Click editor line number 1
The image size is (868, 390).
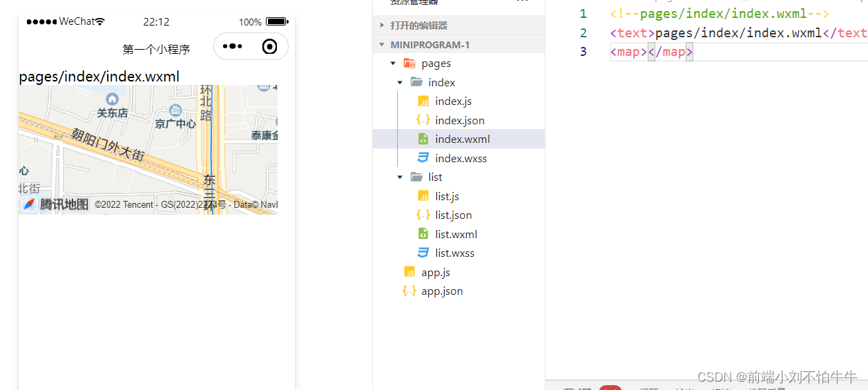[x=584, y=14]
